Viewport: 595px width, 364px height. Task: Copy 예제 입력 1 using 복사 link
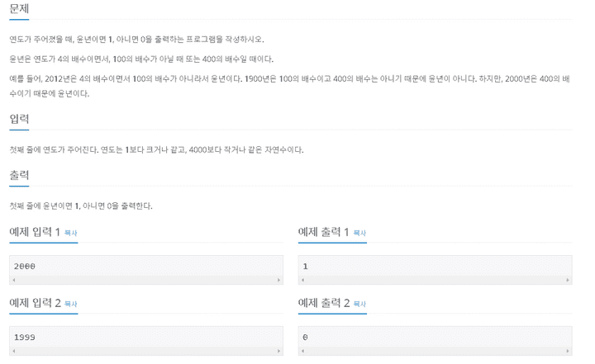(x=70, y=233)
